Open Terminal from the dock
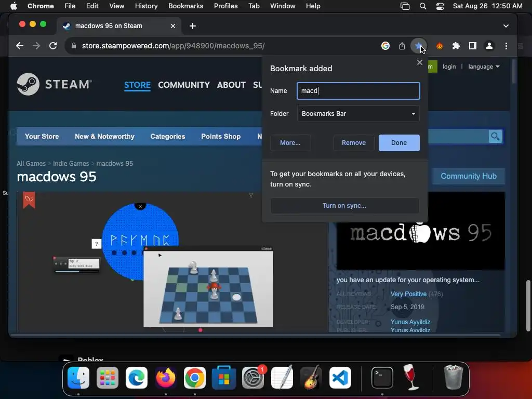 [382, 378]
